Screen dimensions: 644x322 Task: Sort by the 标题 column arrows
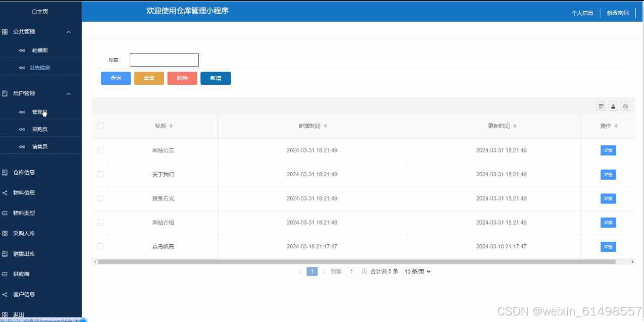pyautogui.click(x=171, y=126)
